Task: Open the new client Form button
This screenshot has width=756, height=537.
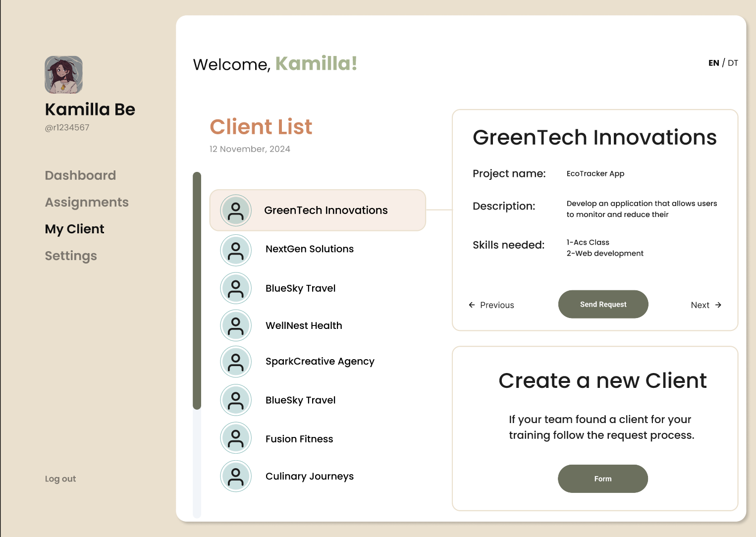Action: point(603,479)
